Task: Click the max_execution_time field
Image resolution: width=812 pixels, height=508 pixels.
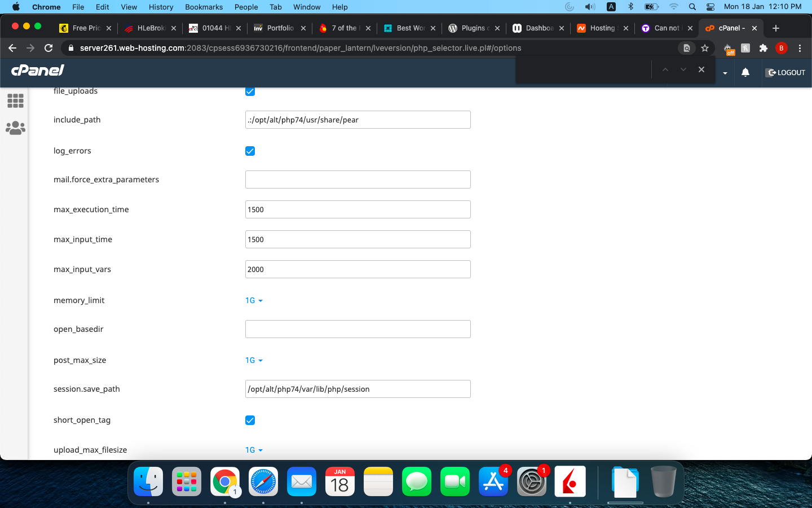Action: coord(358,209)
